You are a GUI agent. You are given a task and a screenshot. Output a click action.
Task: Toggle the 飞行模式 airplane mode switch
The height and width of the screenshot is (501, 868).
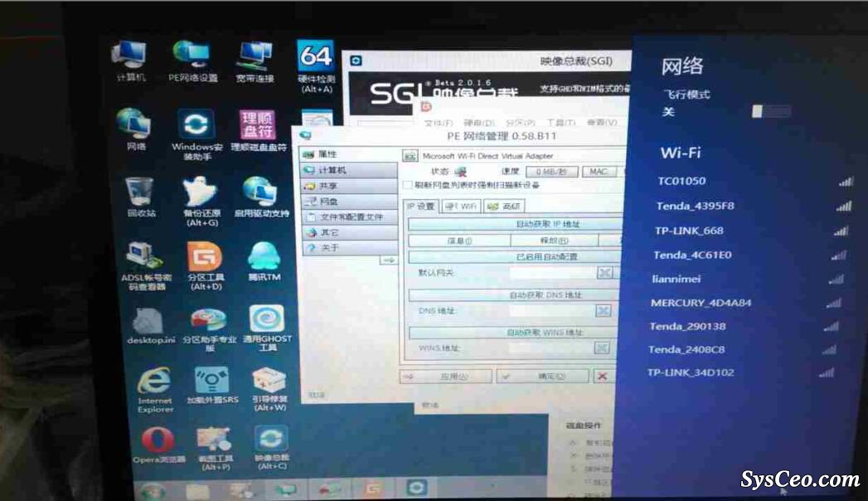[771, 111]
